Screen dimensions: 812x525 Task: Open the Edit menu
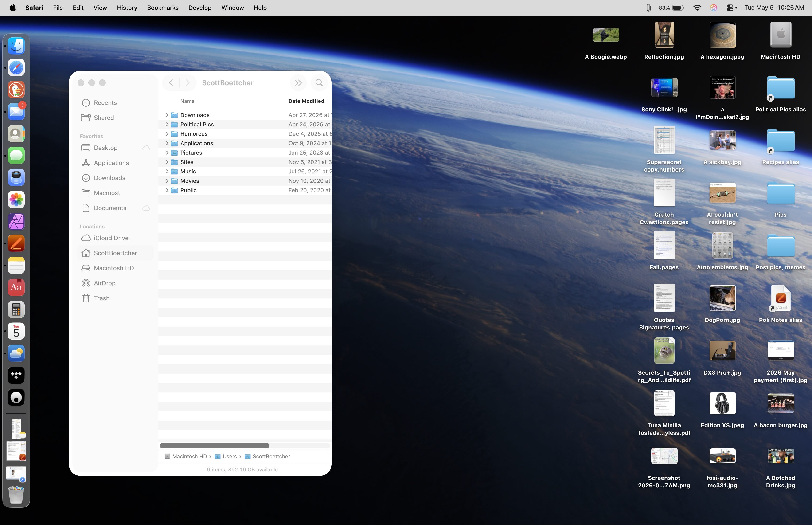(78, 8)
